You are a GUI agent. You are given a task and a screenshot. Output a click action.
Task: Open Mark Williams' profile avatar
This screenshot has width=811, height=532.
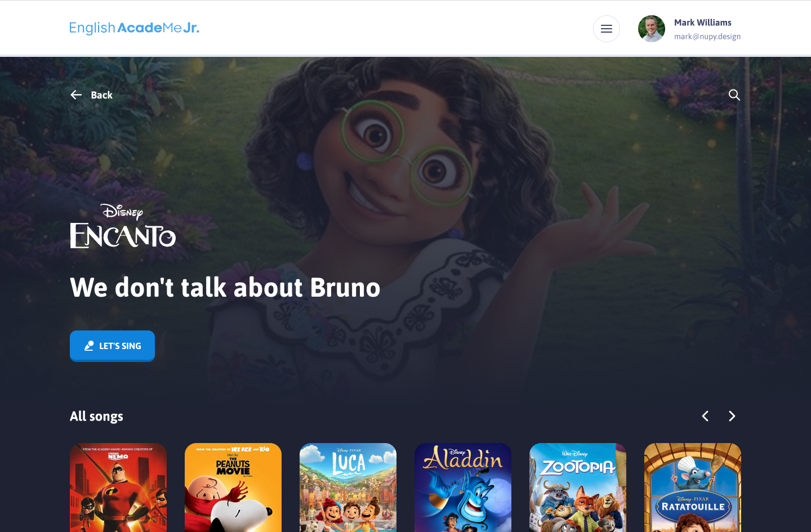(x=652, y=29)
